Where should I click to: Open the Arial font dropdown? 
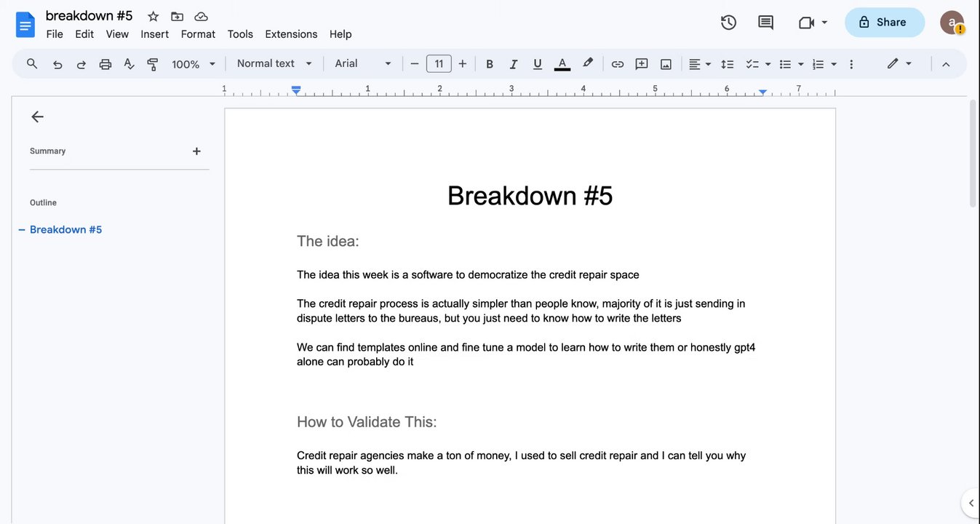(x=363, y=63)
